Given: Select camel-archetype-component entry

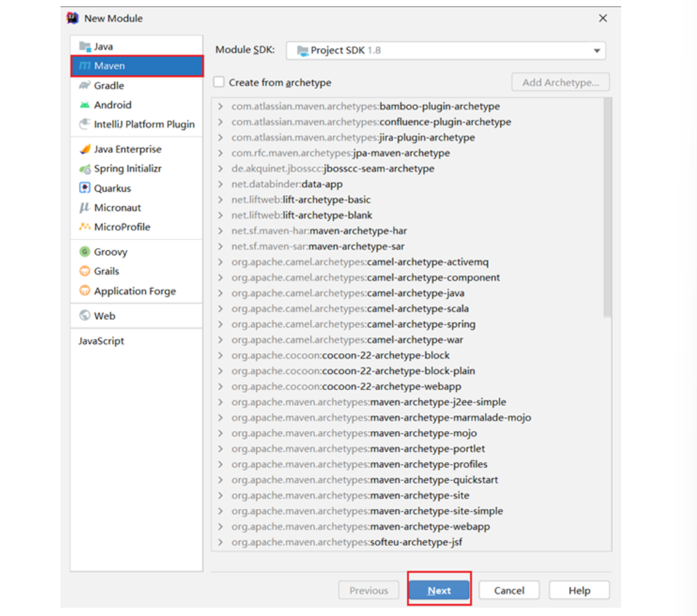Looking at the screenshot, I should 365,277.
